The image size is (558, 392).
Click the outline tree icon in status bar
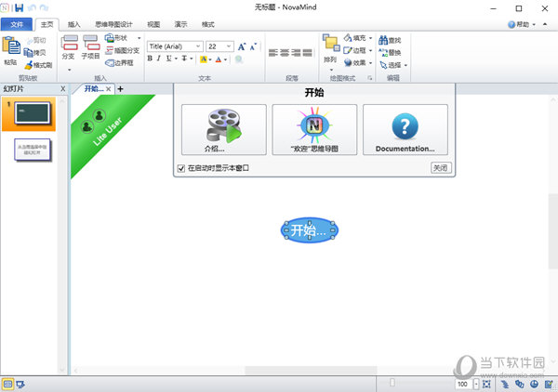click(x=505, y=384)
